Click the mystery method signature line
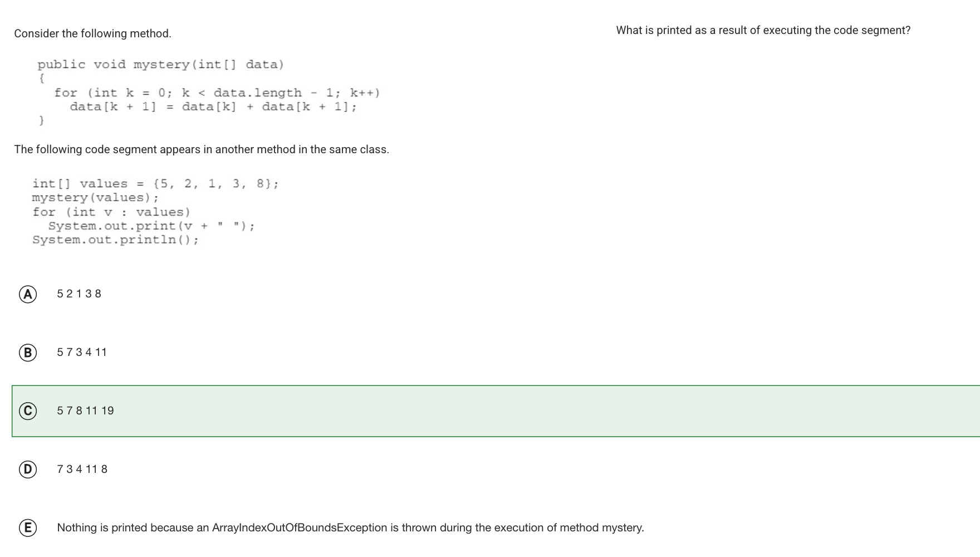Screen dimensions: 980x557 click(x=161, y=65)
